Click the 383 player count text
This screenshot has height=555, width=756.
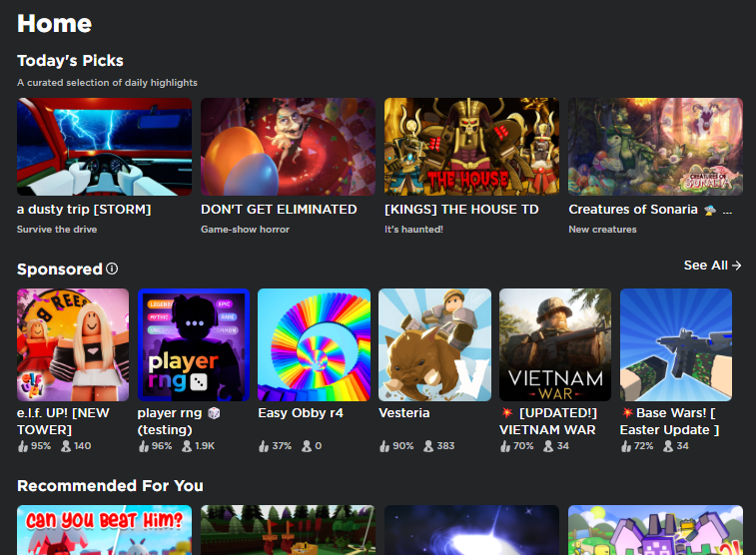[x=445, y=446]
